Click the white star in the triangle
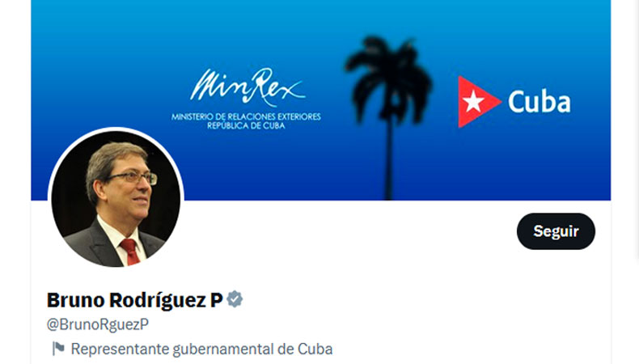Viewport: 639px width, 364px height. (473, 101)
